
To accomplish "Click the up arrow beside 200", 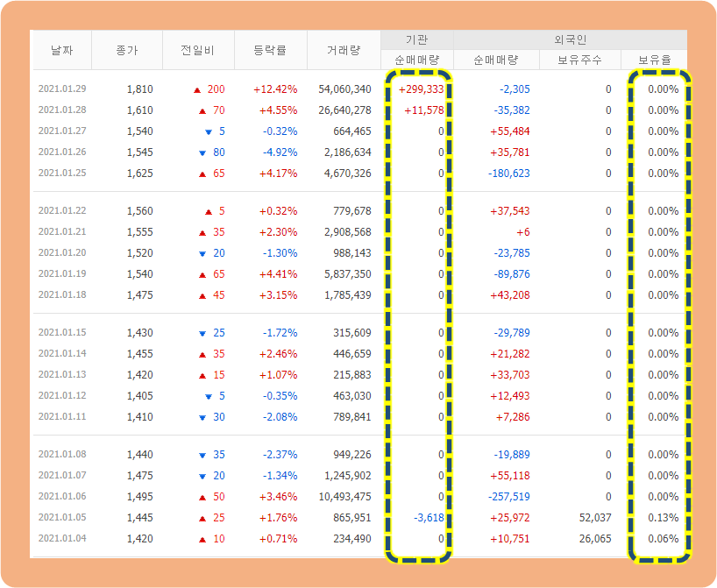I will click(197, 90).
